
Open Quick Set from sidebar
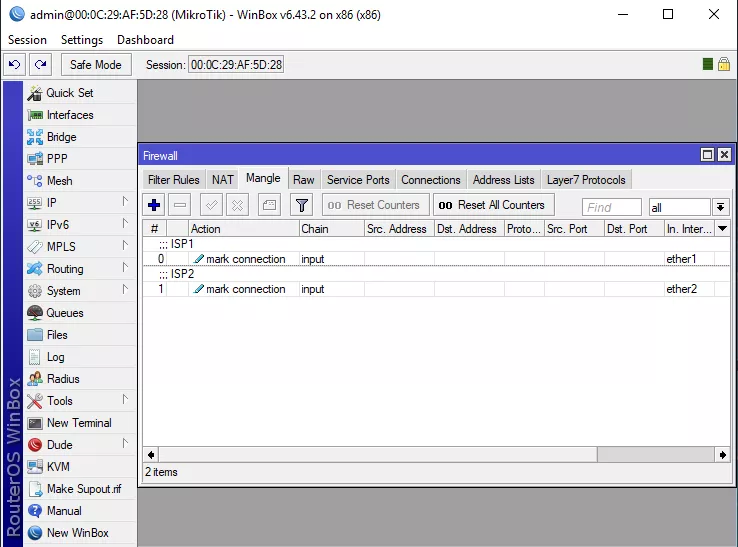(x=70, y=93)
